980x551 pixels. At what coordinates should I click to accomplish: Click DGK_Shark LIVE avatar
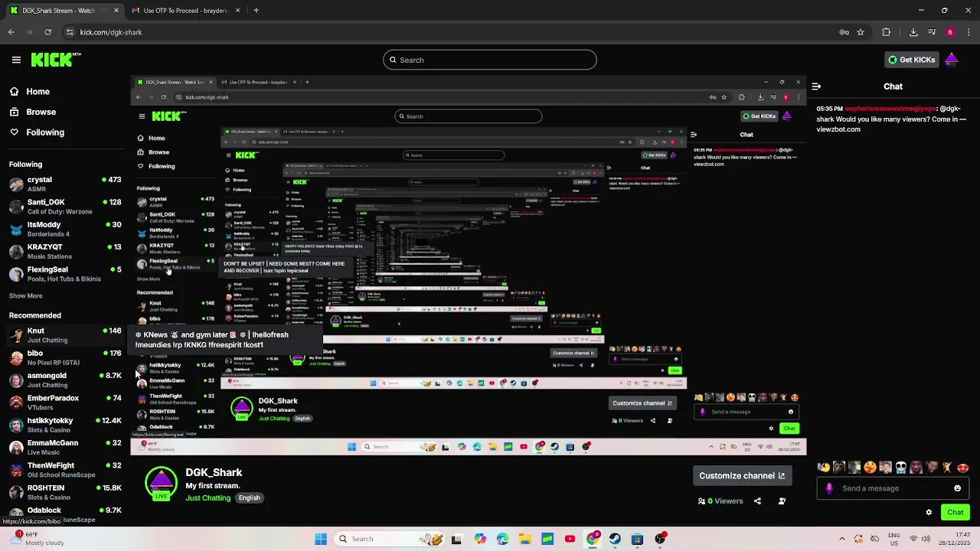click(x=161, y=484)
